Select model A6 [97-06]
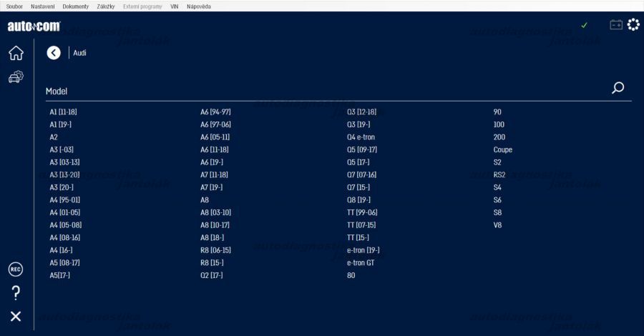644x336 pixels. coord(215,124)
